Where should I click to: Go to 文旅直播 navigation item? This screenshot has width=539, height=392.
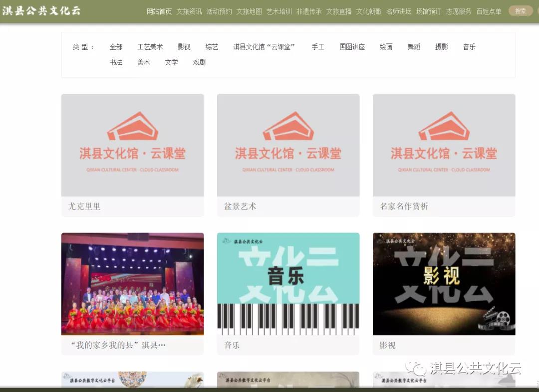[x=338, y=11]
